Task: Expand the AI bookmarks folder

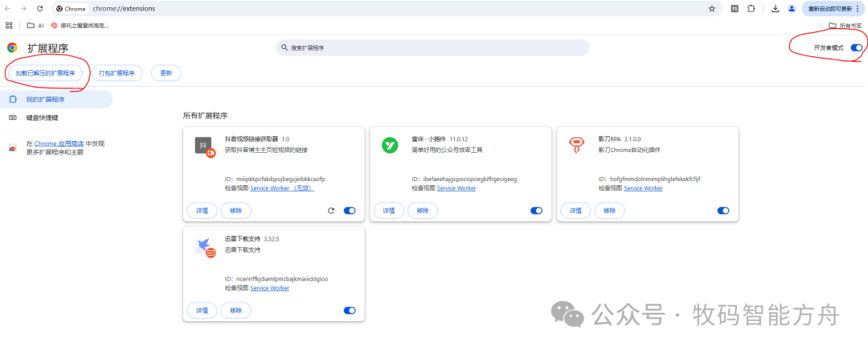Action: (x=36, y=26)
